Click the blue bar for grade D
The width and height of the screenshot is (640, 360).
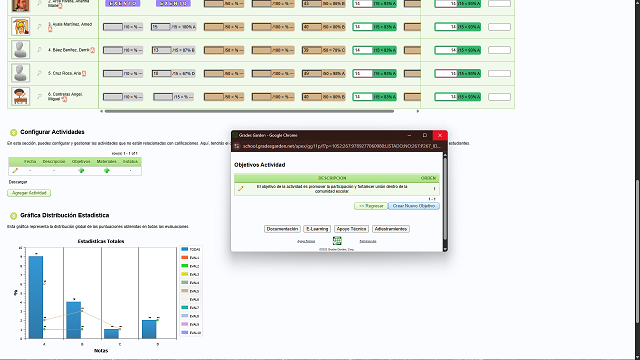click(149, 329)
